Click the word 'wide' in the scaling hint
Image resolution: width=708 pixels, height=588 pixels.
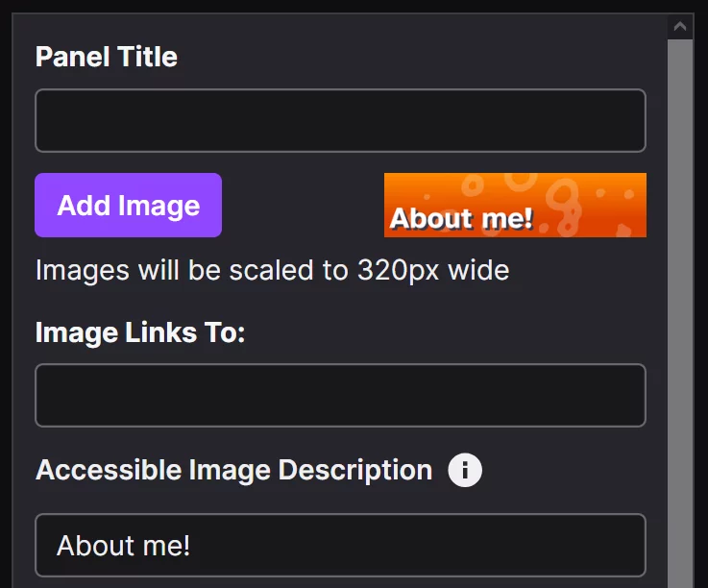point(476,270)
